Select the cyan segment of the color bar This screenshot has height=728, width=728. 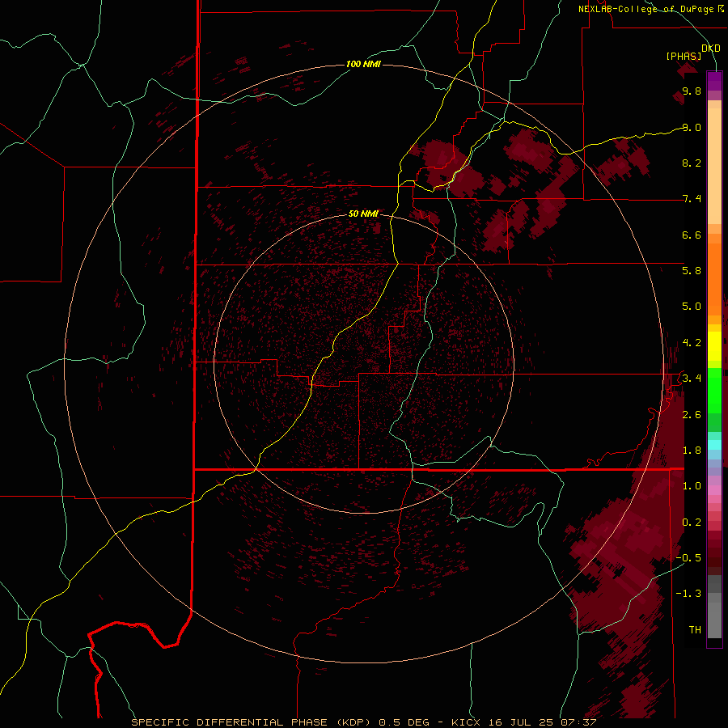(714, 445)
